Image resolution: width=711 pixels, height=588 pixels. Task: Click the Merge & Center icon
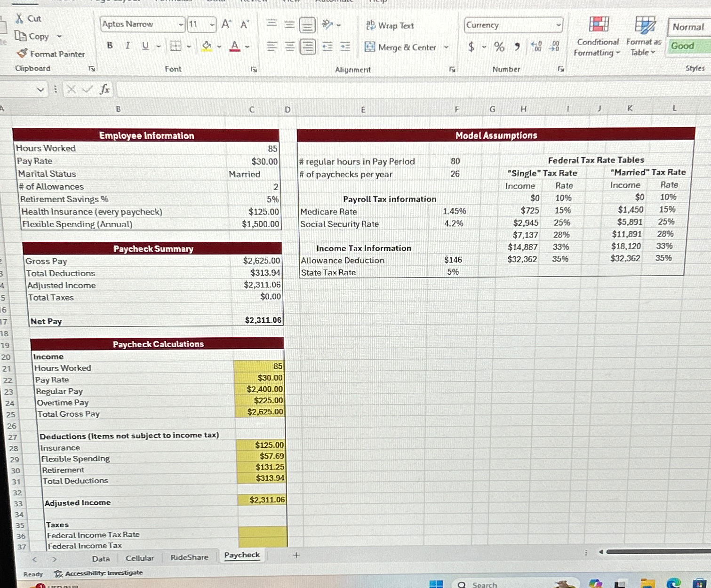(x=370, y=47)
